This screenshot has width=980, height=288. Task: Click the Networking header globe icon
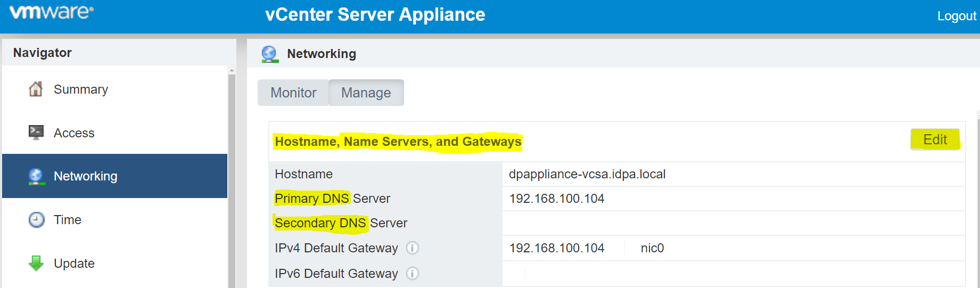pyautogui.click(x=270, y=54)
